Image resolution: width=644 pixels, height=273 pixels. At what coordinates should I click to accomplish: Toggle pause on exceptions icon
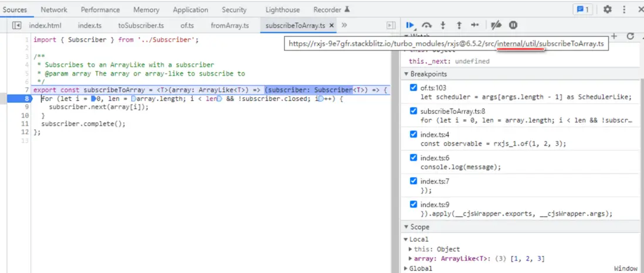pyautogui.click(x=513, y=25)
